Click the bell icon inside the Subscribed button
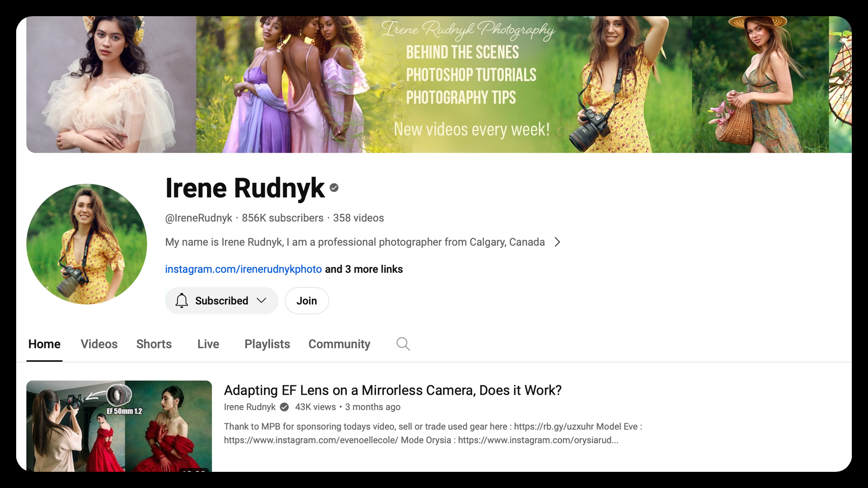868x488 pixels. pyautogui.click(x=182, y=301)
